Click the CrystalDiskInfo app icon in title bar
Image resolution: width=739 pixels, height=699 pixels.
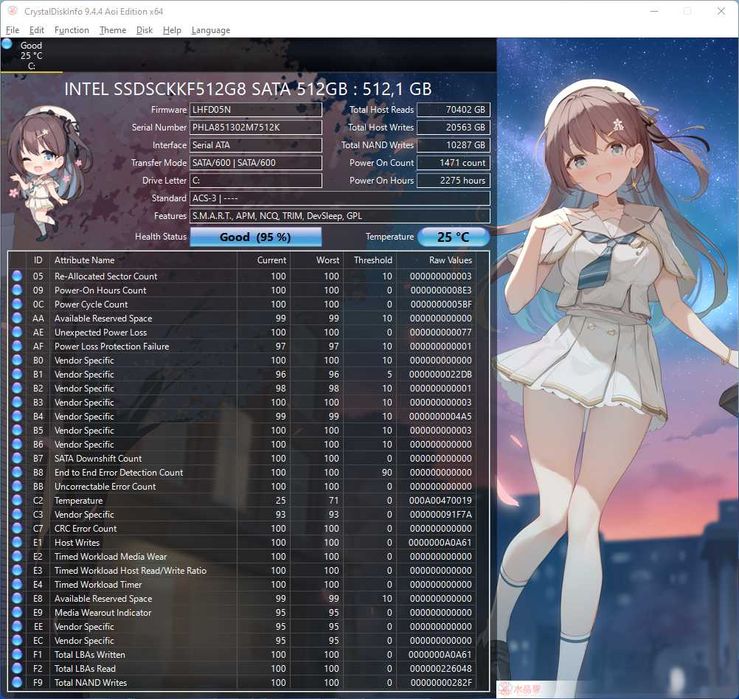[13, 11]
